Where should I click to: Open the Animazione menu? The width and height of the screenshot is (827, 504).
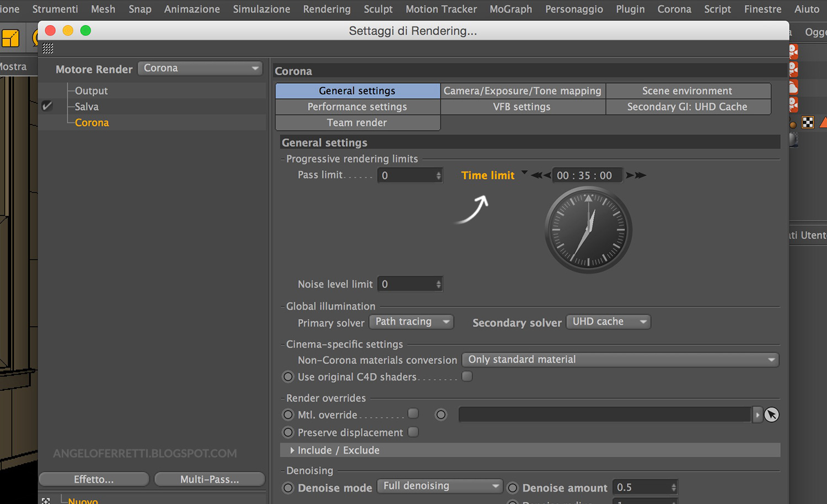click(x=192, y=9)
